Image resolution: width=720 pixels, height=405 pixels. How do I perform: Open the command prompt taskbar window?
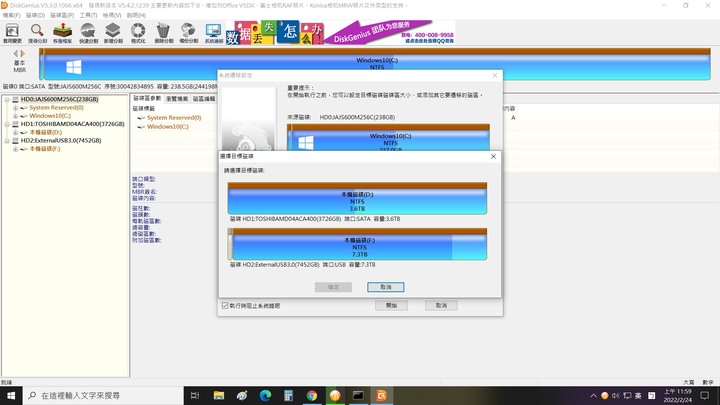coord(358,395)
